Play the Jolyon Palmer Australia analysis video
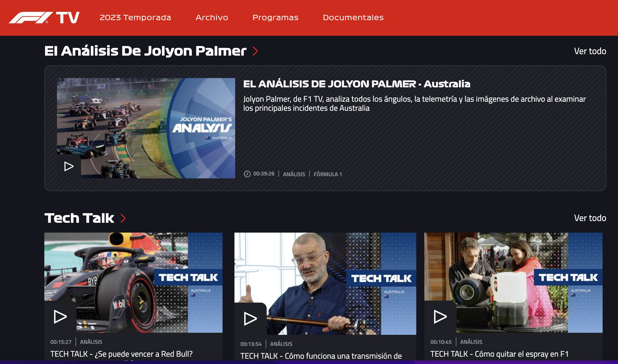Image resolution: width=618 pixels, height=364 pixels. (69, 166)
